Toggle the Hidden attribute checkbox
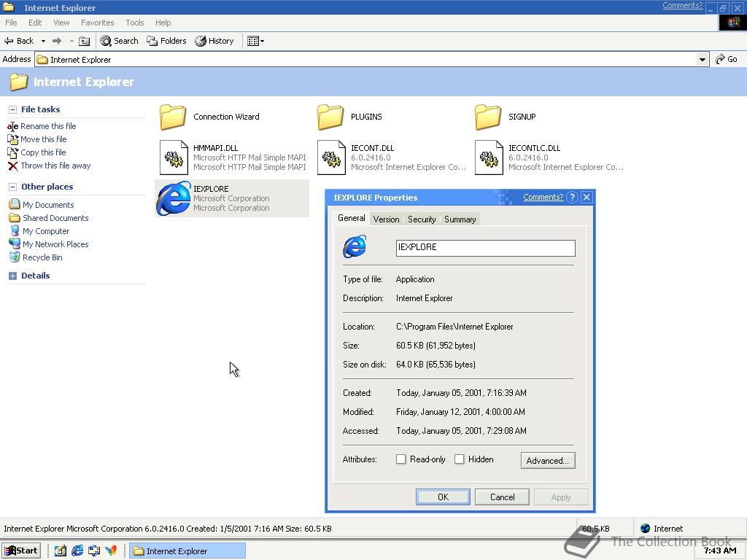 pos(459,459)
